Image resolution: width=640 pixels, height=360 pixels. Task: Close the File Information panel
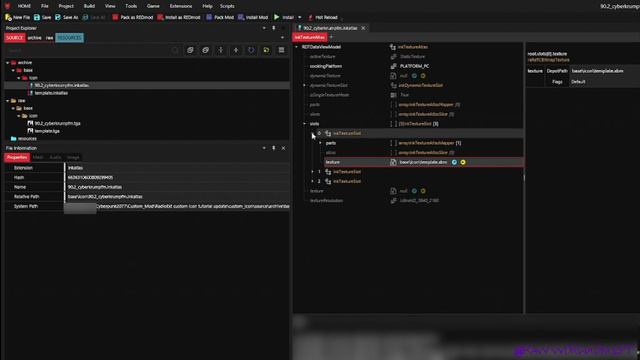click(283, 148)
